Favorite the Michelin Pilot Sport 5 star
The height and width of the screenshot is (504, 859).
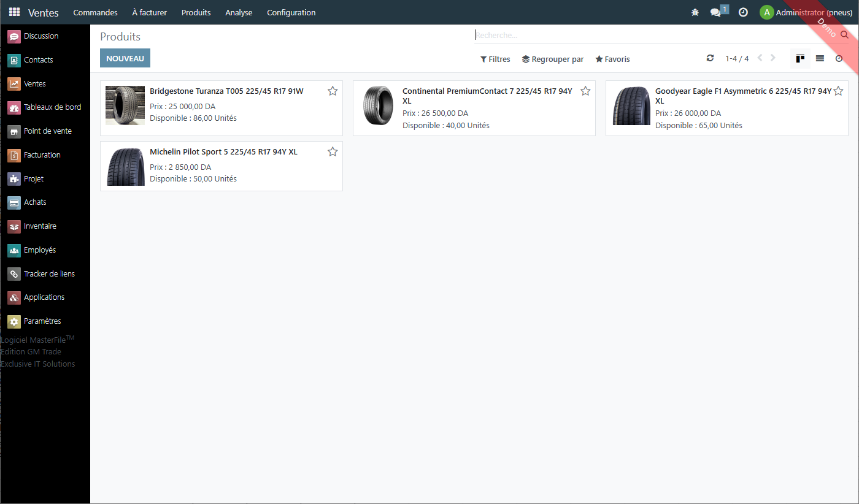333,151
